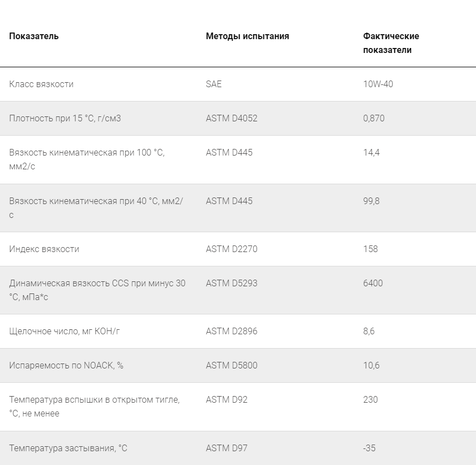Select the "Щелочное число, мг KOH/г" label
Screen dimensions: 476x465
tap(64, 332)
